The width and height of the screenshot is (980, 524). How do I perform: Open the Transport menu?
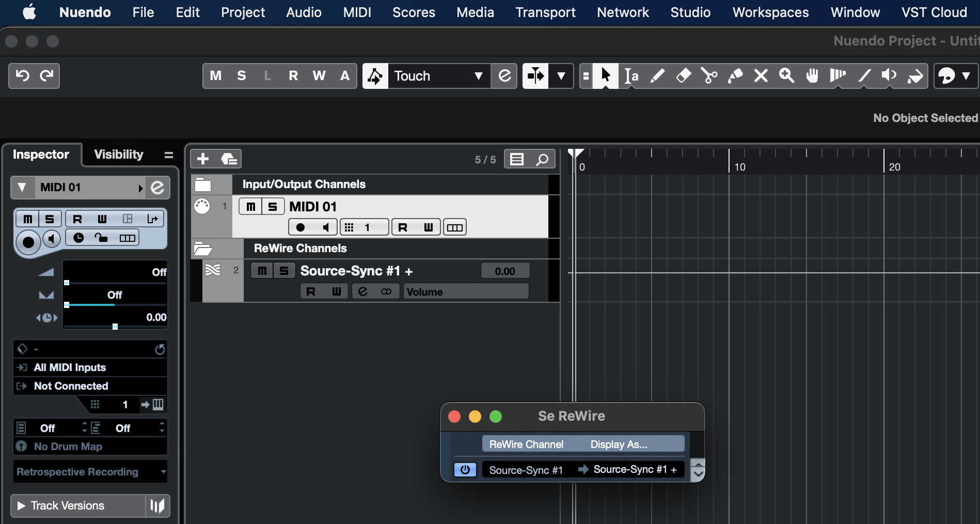click(545, 12)
